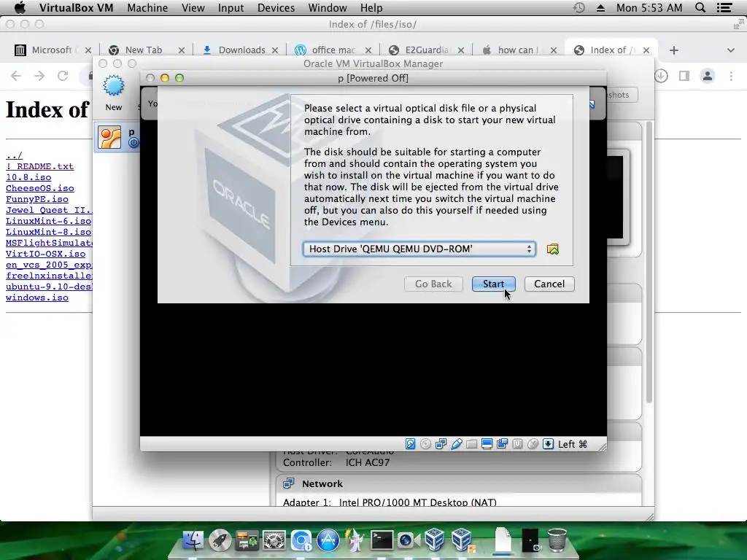Screen dimensions: 747x560
Task: Open Trash in the dock
Action: click(557, 540)
